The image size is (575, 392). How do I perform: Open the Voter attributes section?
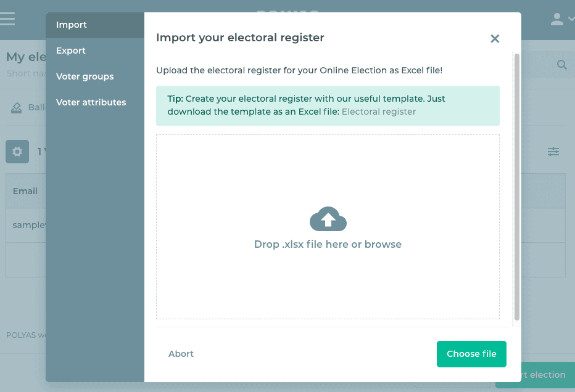tap(91, 102)
